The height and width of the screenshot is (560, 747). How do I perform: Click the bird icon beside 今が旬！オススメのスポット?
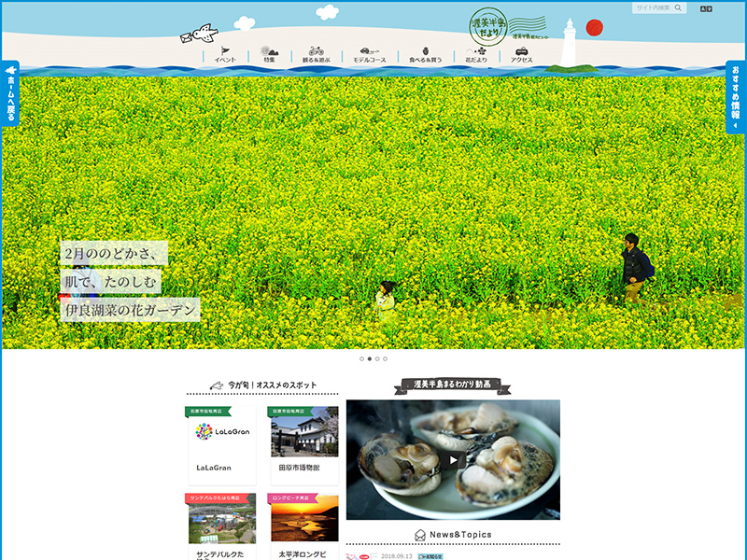(217, 385)
